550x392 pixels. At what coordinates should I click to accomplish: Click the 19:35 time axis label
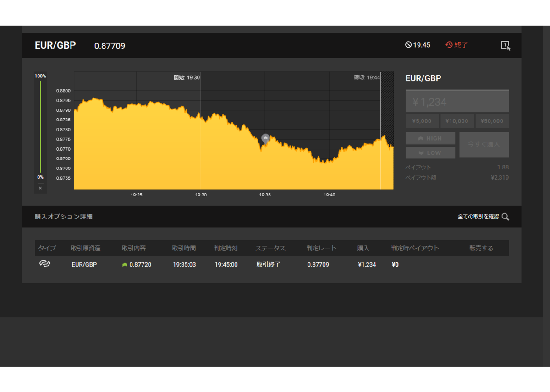pyautogui.click(x=265, y=195)
